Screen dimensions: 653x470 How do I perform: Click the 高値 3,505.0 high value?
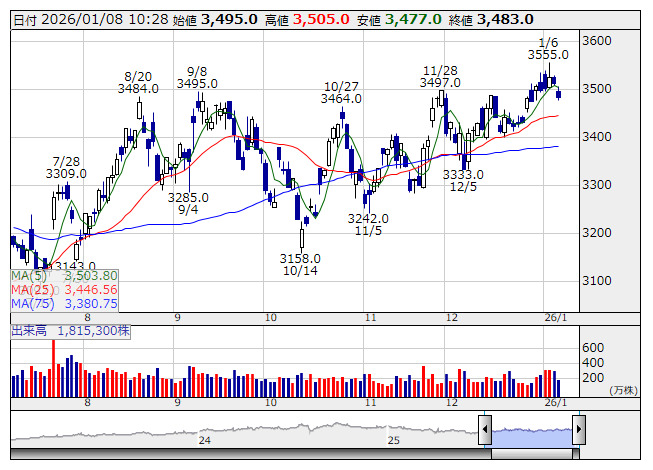pos(307,20)
